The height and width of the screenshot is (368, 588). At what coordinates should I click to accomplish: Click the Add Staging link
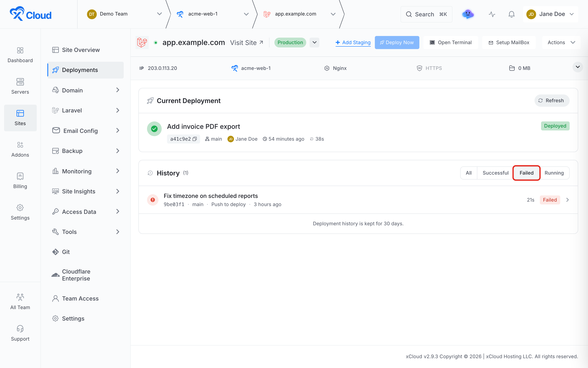353,43
